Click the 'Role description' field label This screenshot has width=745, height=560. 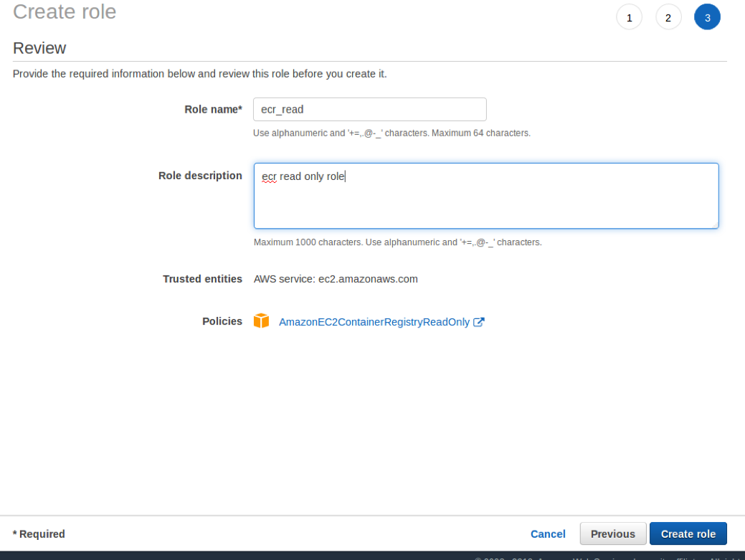200,176
